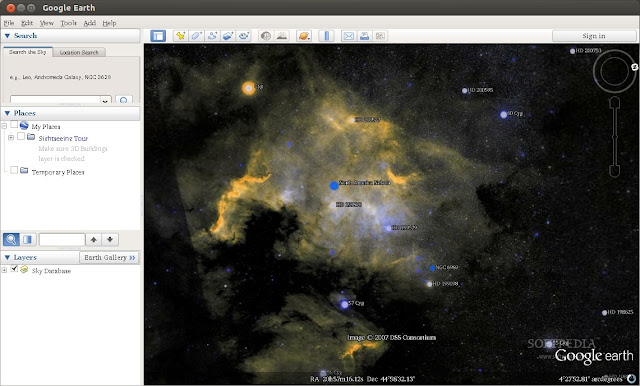Select the add polygon tool
Image resolution: width=640 pixels, height=386 pixels.
point(196,36)
